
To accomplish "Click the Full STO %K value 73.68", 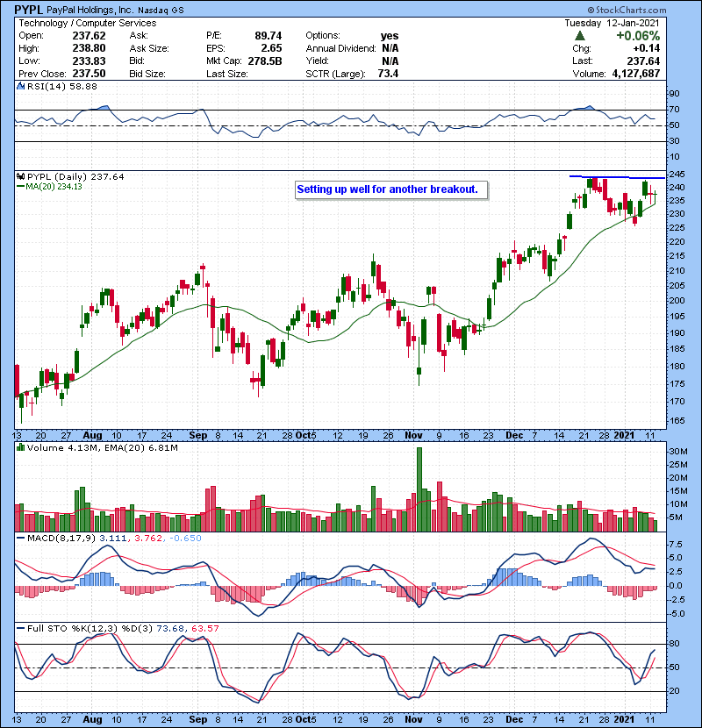I will tap(170, 629).
